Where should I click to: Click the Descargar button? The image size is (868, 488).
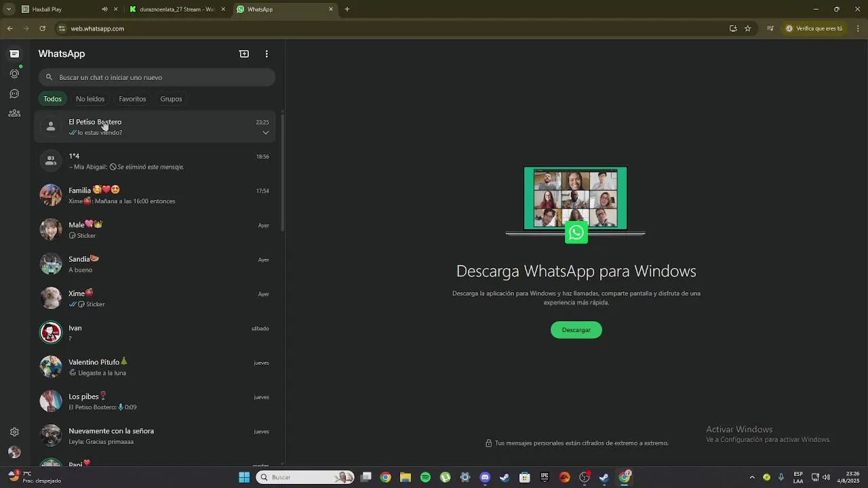click(576, 330)
